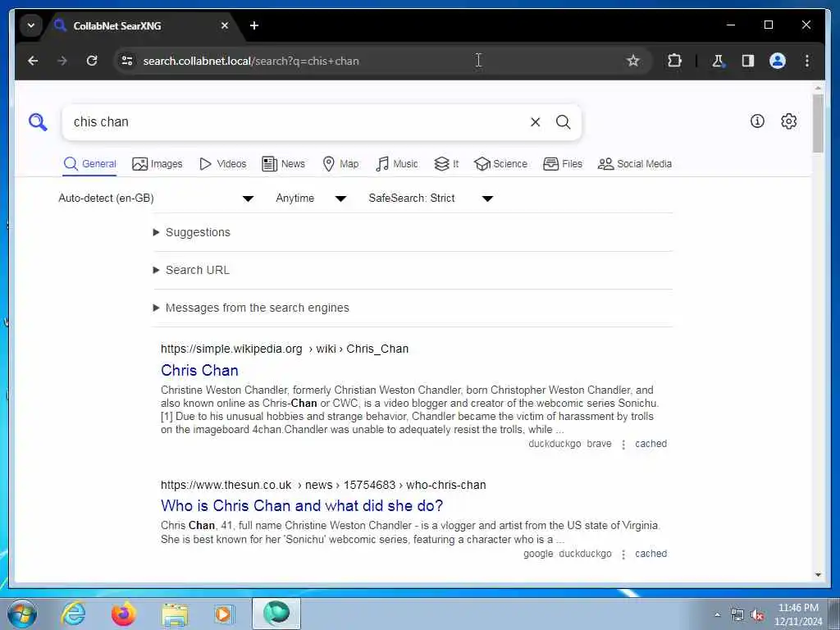Show hidden tray icons arrow

click(717, 615)
